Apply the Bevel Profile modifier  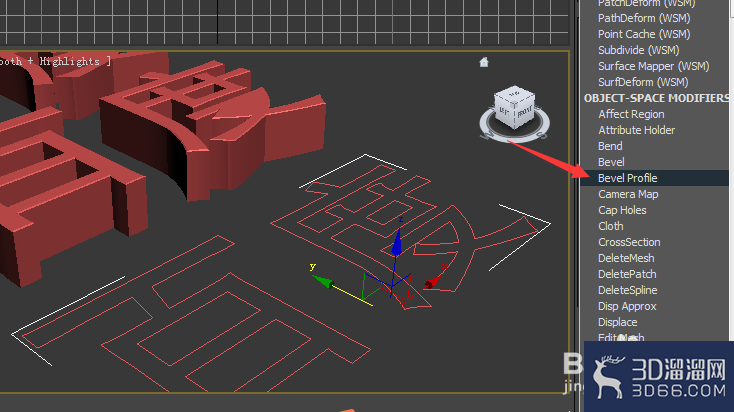tap(655, 178)
